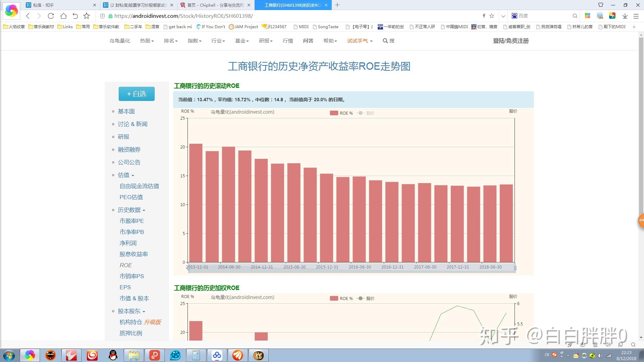Open 市盈率PE history link
This screenshot has height=362, width=644.
[x=131, y=221]
